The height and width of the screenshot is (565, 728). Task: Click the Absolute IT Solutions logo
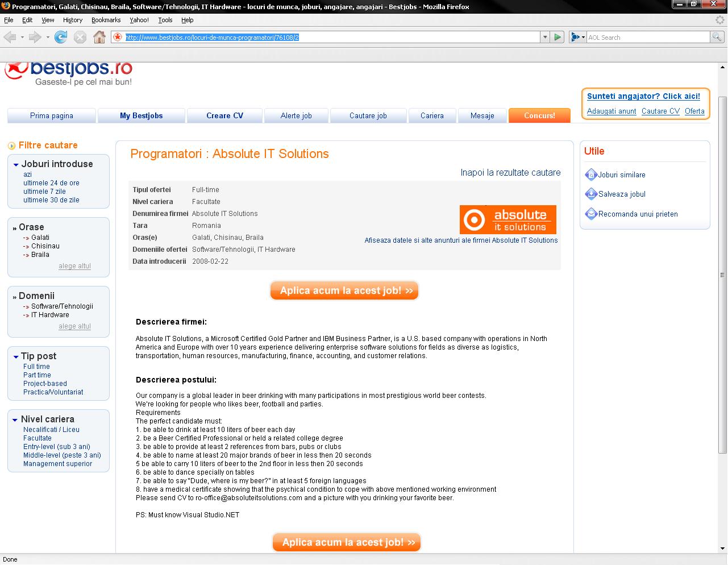[x=507, y=219]
